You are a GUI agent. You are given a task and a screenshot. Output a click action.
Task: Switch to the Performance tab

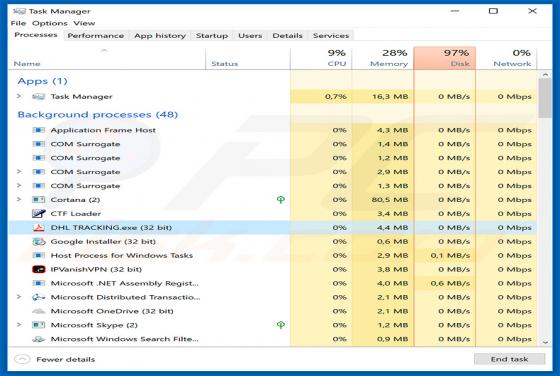pyautogui.click(x=96, y=36)
